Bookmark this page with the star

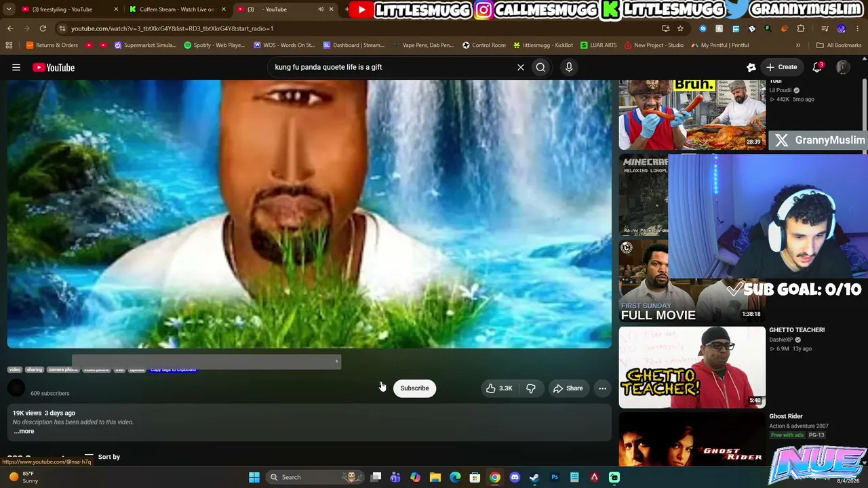[x=680, y=28]
